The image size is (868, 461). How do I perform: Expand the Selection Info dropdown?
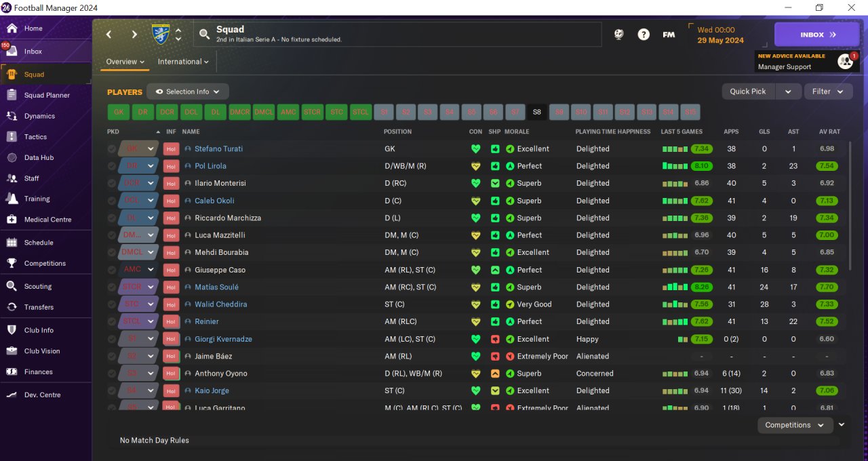point(188,92)
